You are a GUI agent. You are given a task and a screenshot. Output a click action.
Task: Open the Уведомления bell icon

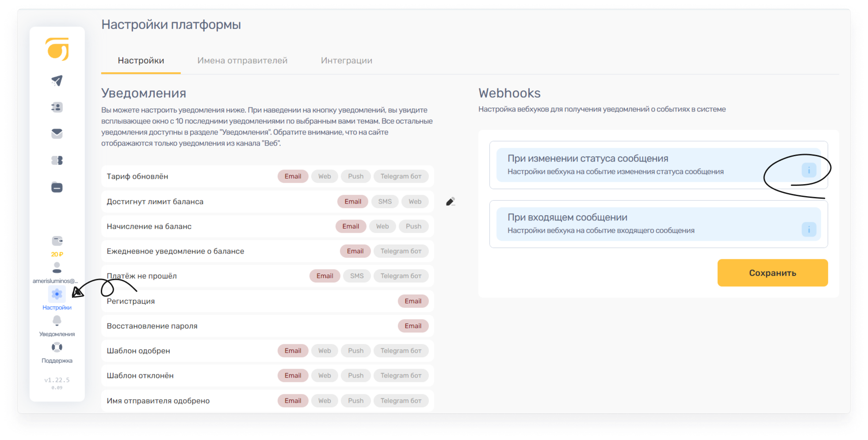[x=57, y=320]
